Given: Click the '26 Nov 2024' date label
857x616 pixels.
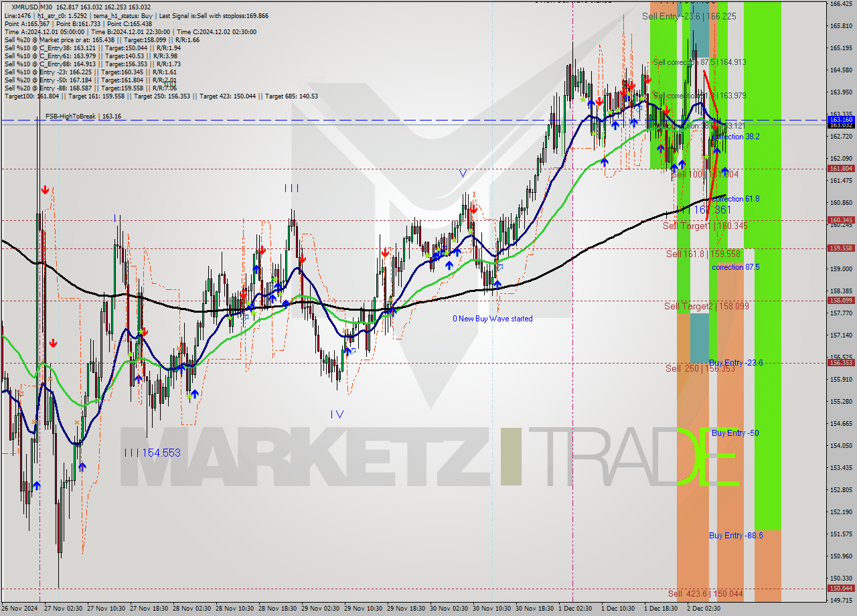Looking at the screenshot, I should pyautogui.click(x=20, y=609).
